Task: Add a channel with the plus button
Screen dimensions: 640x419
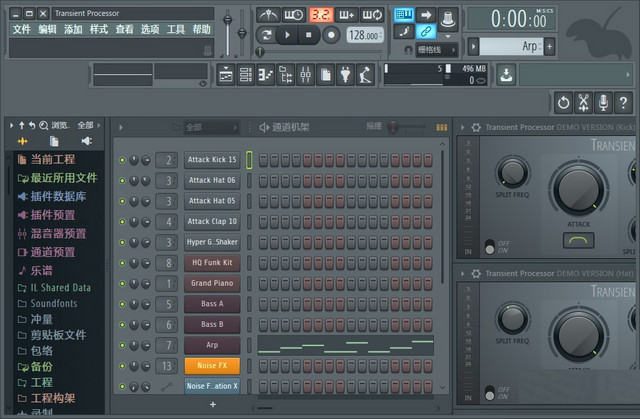Action: point(213,404)
